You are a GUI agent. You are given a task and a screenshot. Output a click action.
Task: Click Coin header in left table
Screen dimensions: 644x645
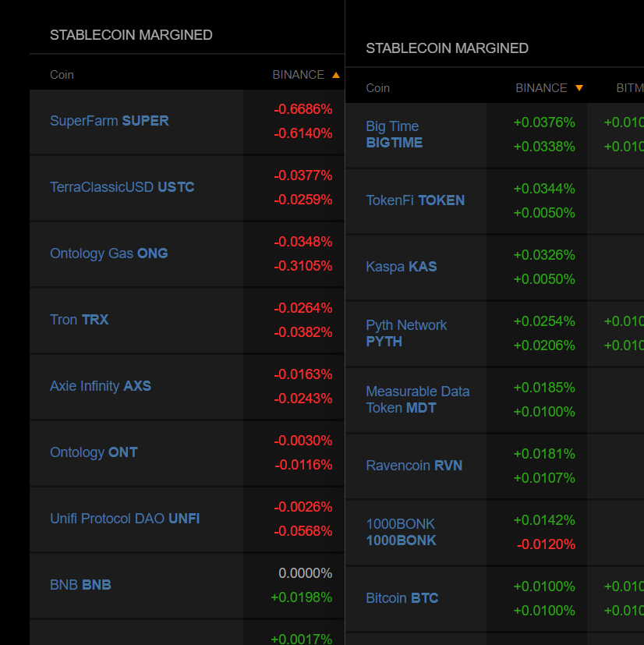coord(62,75)
